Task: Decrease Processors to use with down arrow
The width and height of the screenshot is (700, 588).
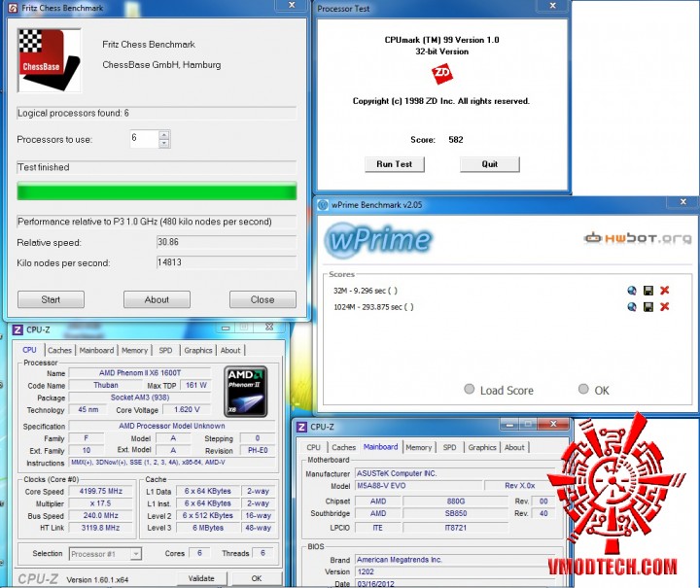Action: click(x=164, y=143)
